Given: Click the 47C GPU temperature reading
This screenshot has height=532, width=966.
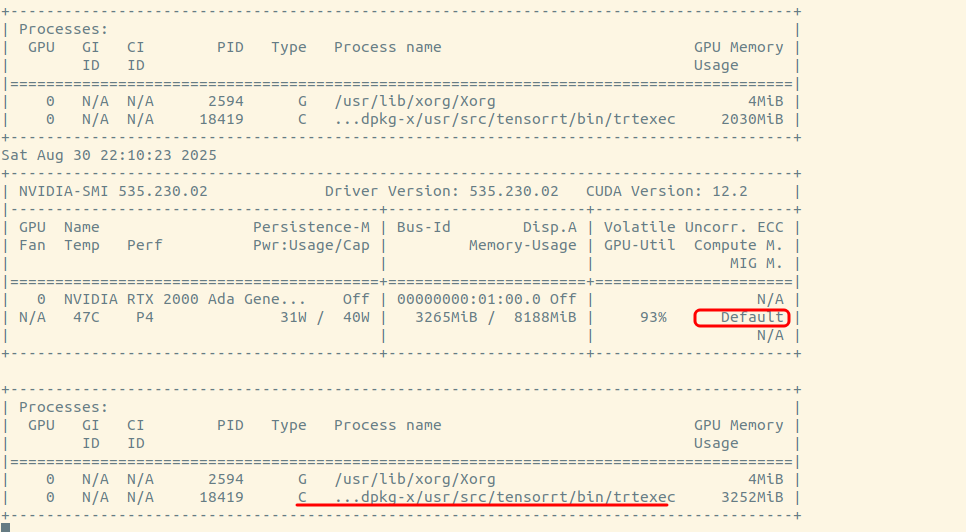Looking at the screenshot, I should pos(82,318).
